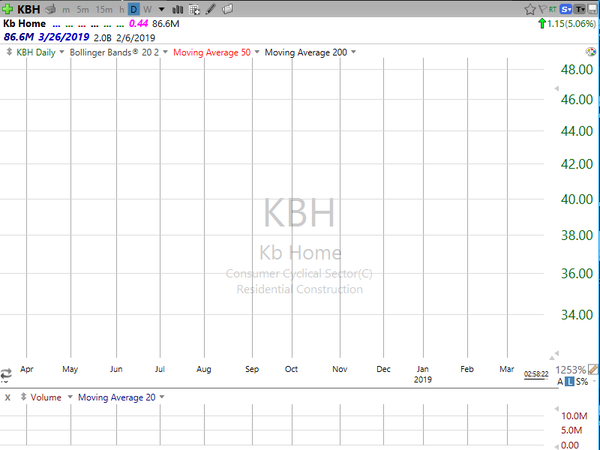Close the Volume pane with X

[x=7, y=398]
